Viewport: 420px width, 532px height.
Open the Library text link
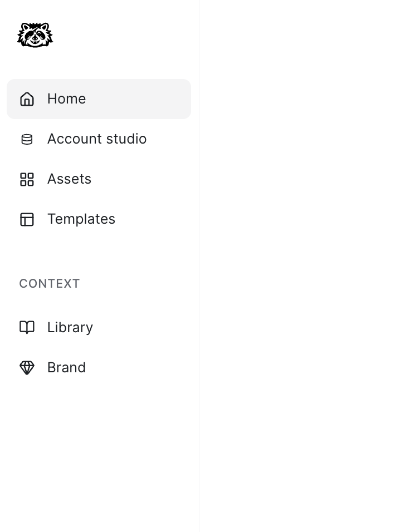[70, 327]
